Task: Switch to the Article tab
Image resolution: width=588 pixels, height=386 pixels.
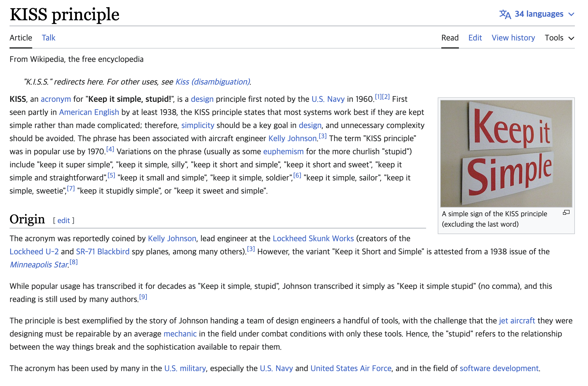Action: 21,38
